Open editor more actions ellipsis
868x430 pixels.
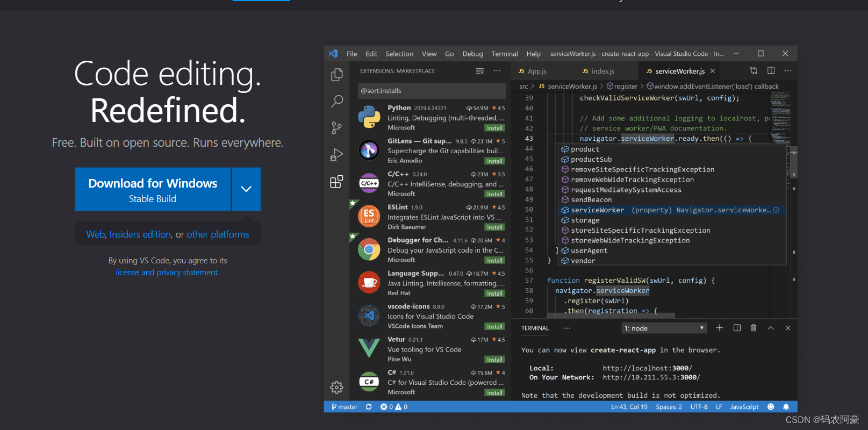tap(788, 71)
